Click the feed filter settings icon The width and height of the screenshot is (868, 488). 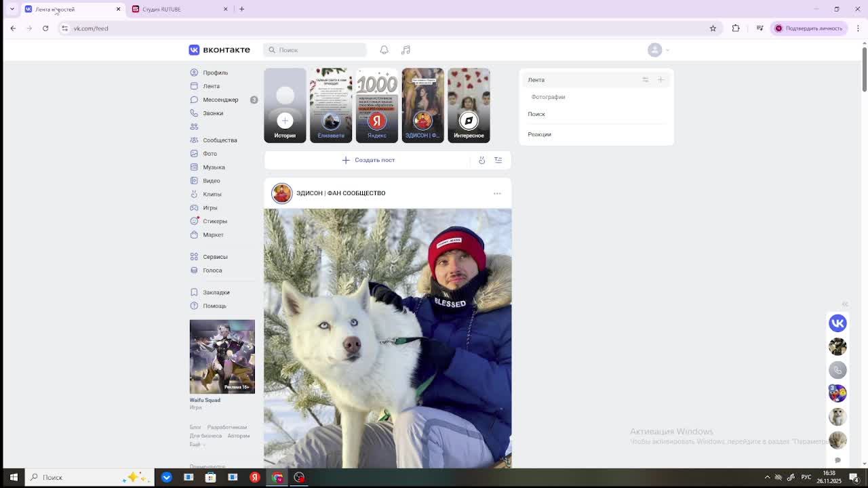click(x=645, y=80)
